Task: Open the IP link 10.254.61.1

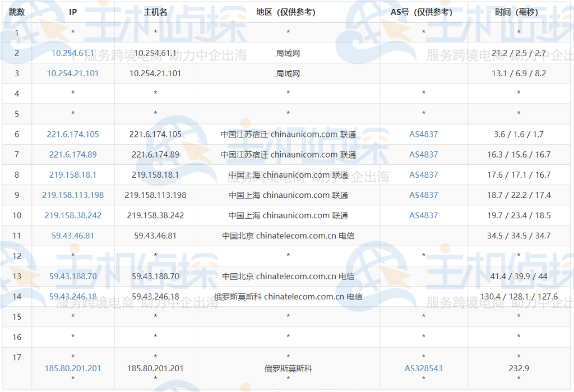Action: (x=72, y=53)
